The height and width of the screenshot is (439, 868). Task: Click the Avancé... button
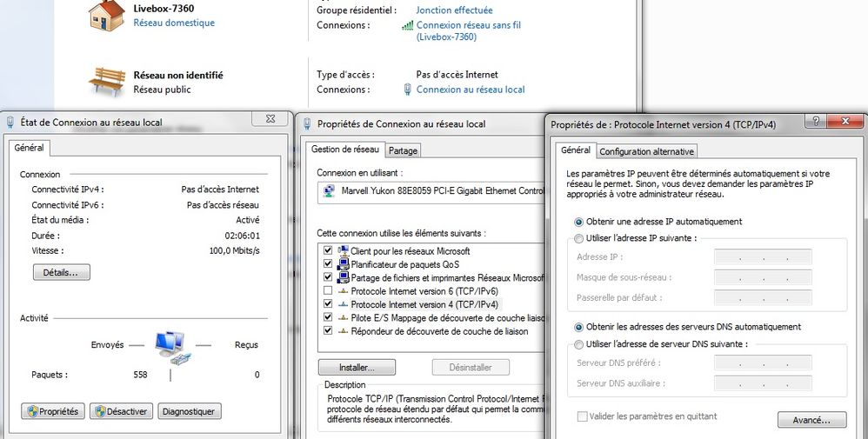tap(811, 420)
